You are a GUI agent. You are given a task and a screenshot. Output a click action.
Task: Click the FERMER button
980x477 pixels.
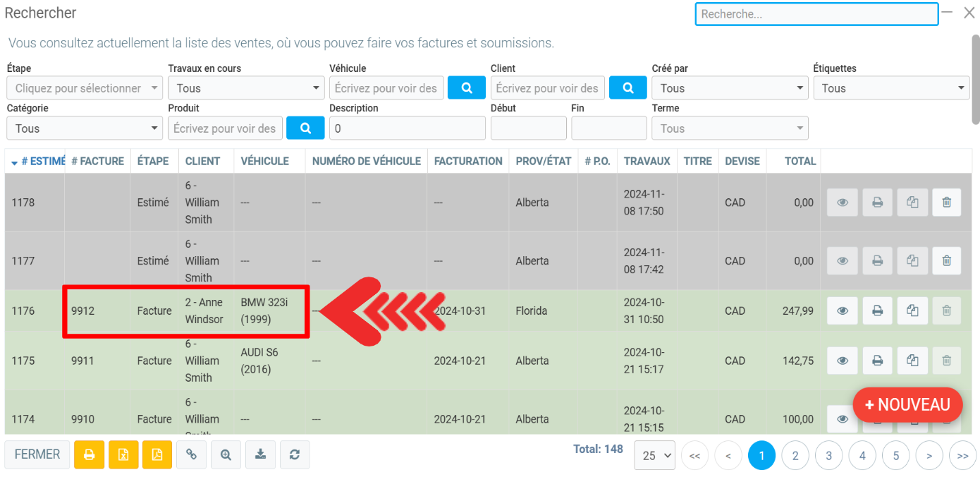(x=37, y=455)
